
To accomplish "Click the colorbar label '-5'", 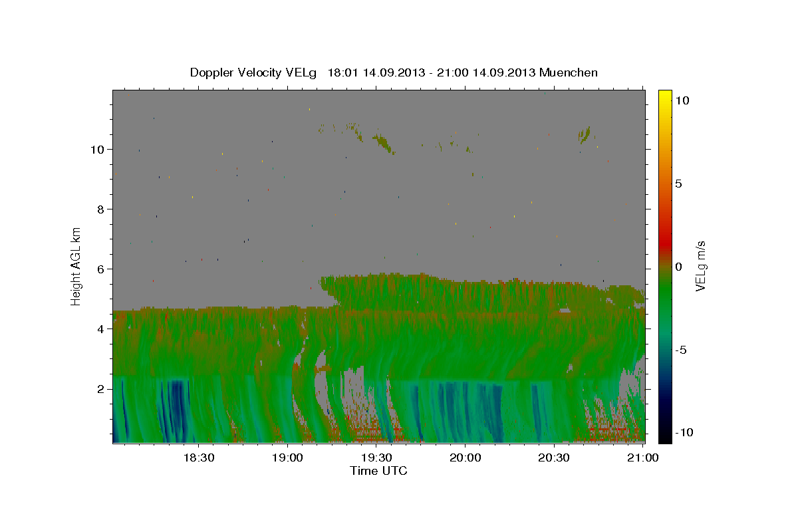I will click(681, 350).
